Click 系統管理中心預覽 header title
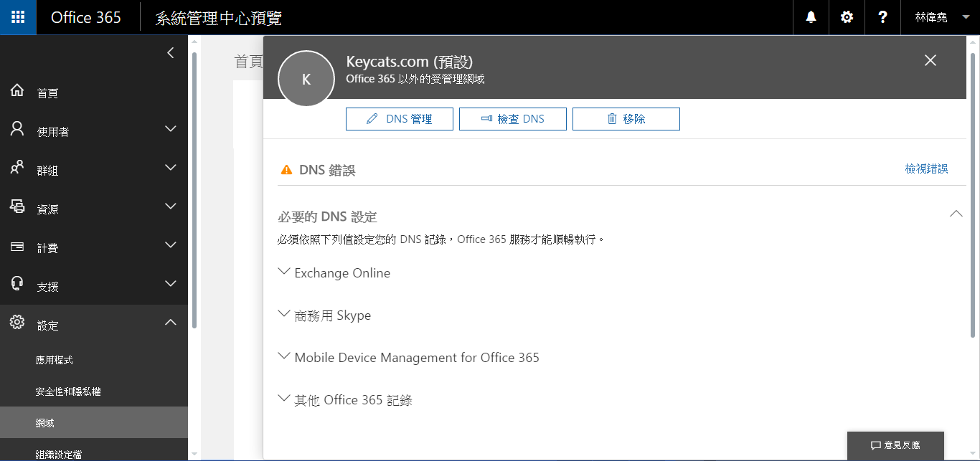This screenshot has height=461, width=980. [x=219, y=18]
